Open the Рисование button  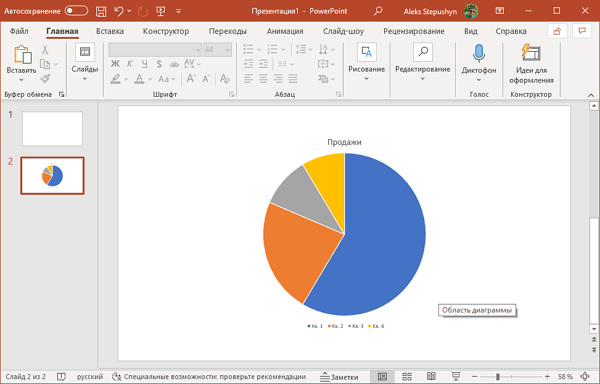367,63
